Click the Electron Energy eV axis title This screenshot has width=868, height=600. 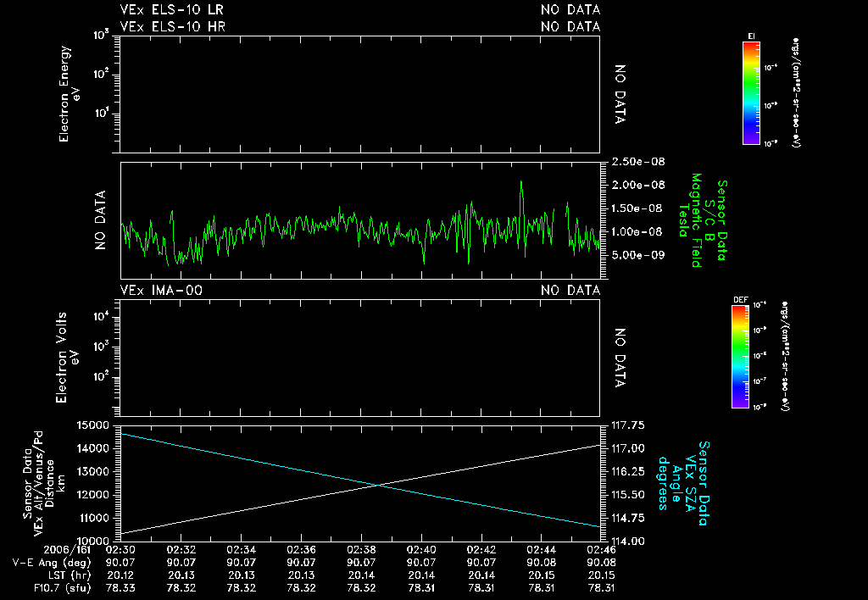pos(70,93)
